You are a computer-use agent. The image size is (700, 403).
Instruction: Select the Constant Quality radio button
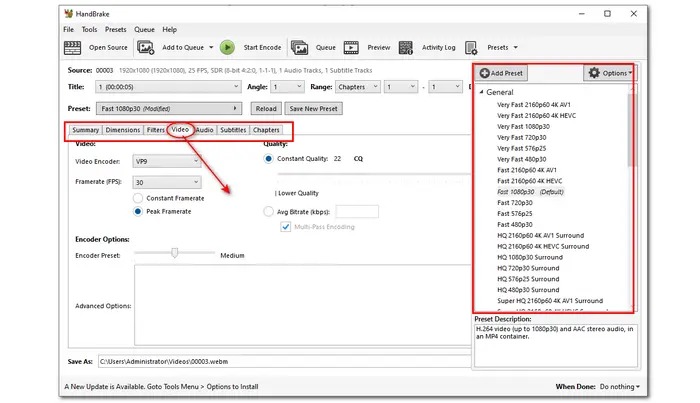268,158
